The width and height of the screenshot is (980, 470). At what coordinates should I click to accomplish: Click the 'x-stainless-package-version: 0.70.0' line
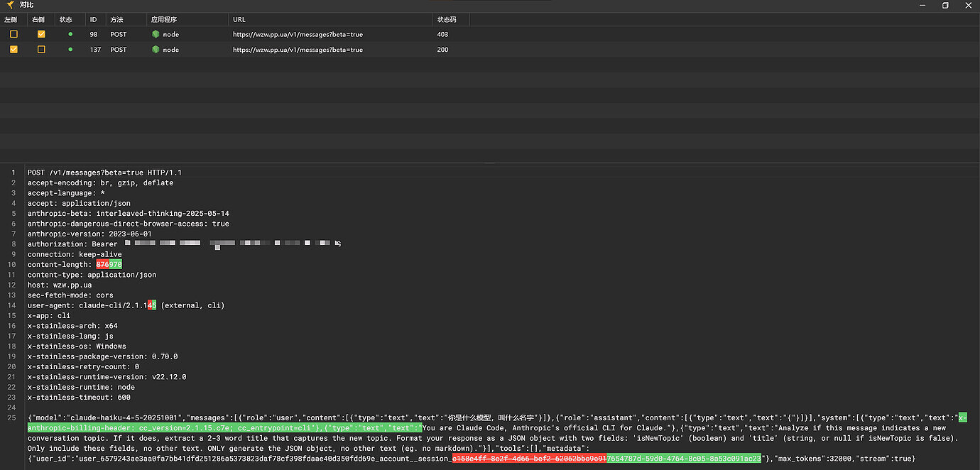click(103, 356)
